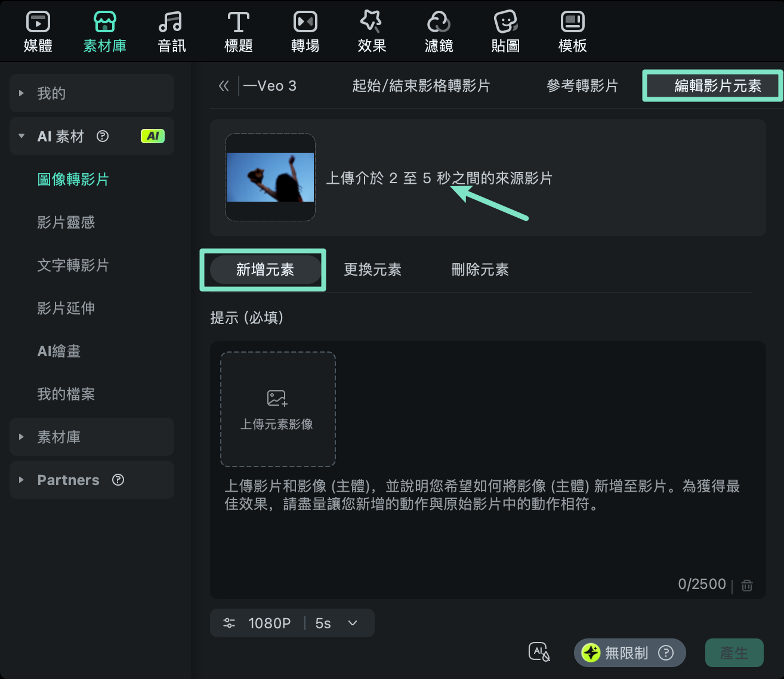Open the 貼圖 stickers panel
The image size is (784, 679).
[x=505, y=30]
